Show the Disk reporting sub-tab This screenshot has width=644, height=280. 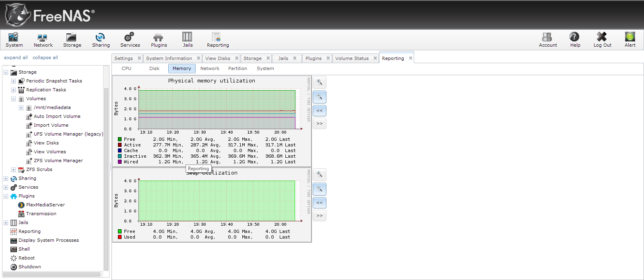click(155, 68)
